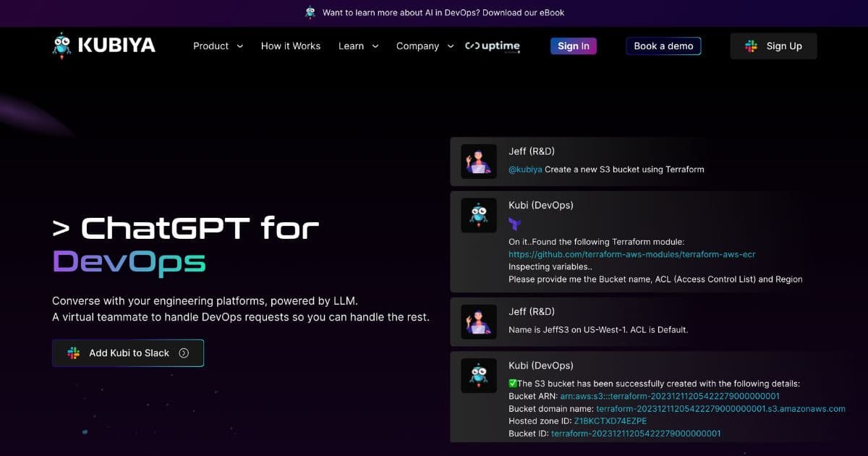Click 'Create a new S3 bucket using Terraform' text
868x456 pixels.
tap(624, 169)
